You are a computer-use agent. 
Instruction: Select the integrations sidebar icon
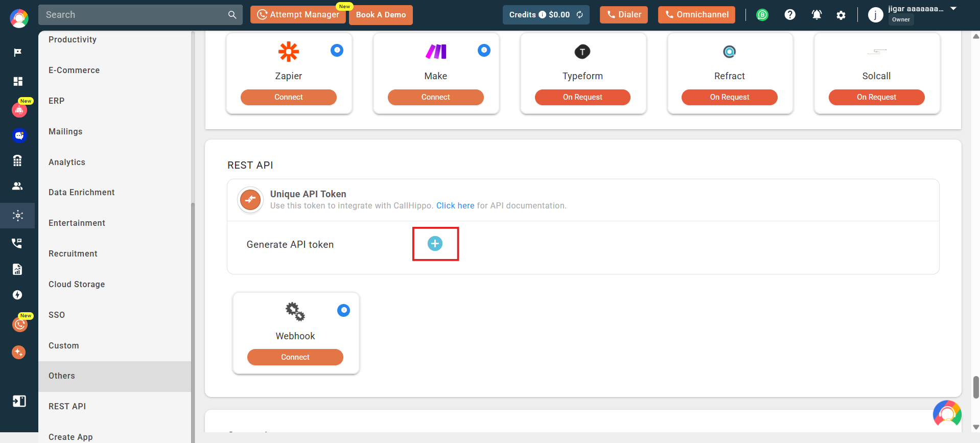tap(18, 216)
